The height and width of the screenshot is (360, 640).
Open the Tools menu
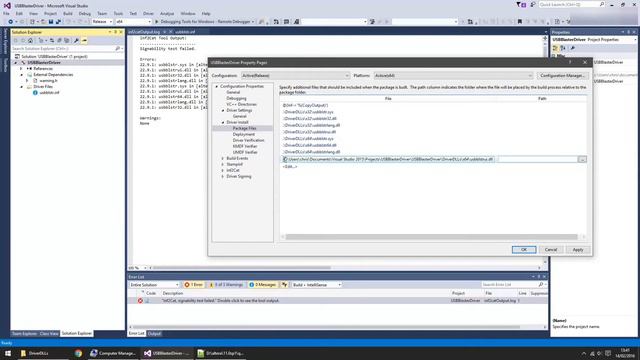[x=118, y=13]
